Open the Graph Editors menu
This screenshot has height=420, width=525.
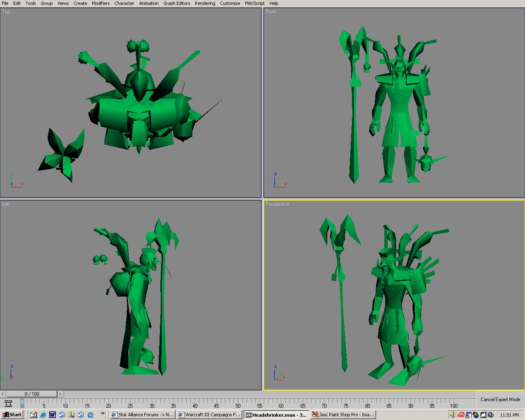point(176,3)
